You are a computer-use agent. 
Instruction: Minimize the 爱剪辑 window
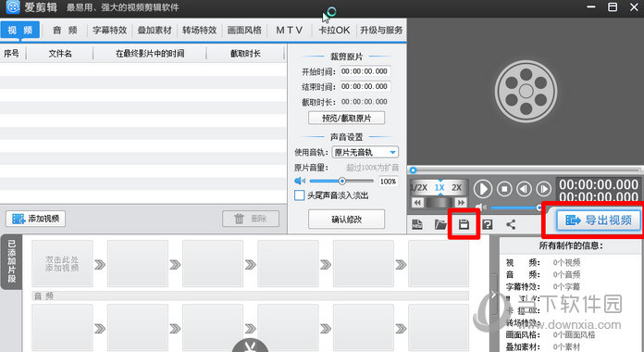point(591,7)
